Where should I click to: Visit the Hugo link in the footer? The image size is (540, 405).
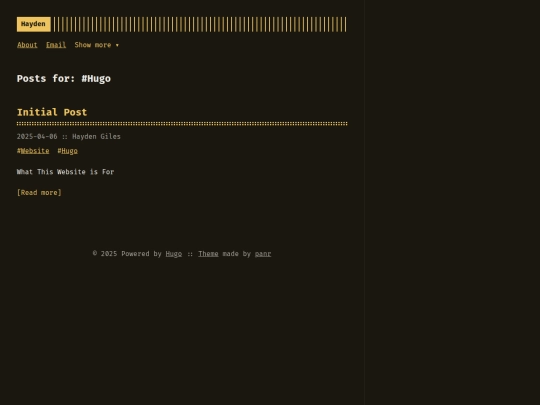point(174,254)
